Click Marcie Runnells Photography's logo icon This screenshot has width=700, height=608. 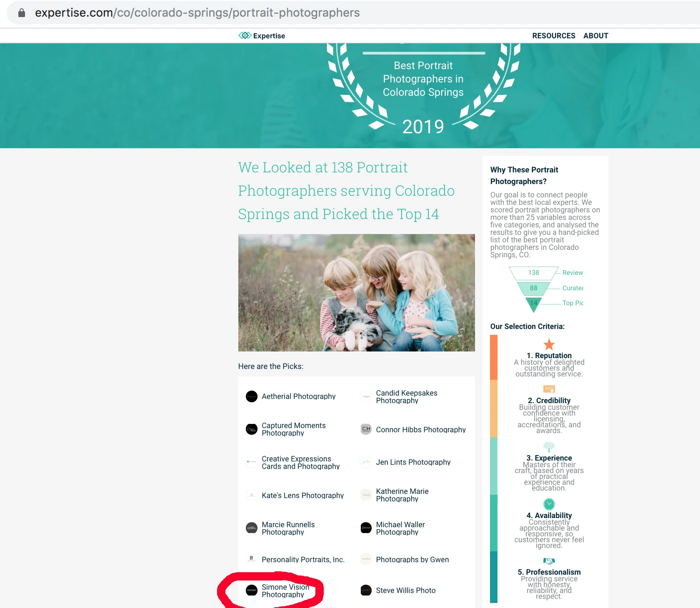[x=252, y=528]
